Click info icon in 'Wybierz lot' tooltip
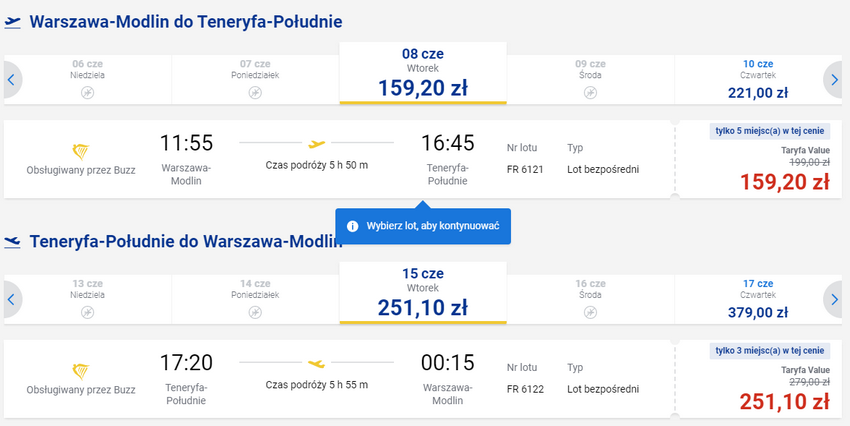This screenshot has width=850, height=426. pos(352,226)
